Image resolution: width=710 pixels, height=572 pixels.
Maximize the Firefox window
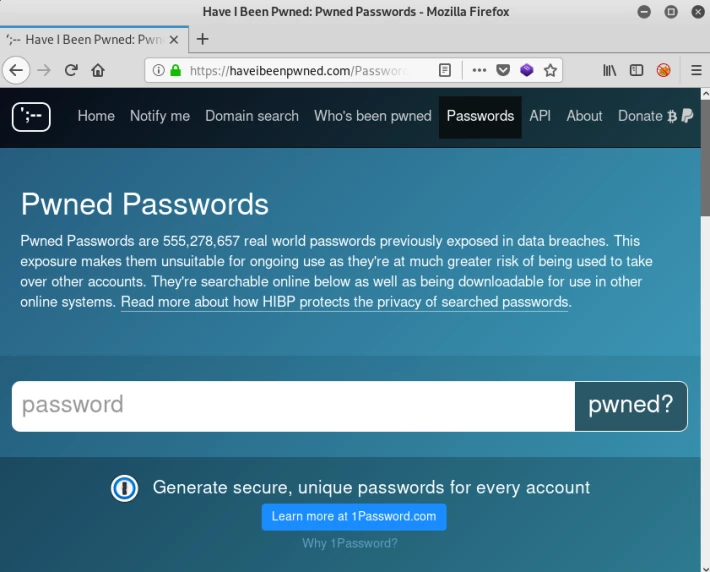pos(671,11)
